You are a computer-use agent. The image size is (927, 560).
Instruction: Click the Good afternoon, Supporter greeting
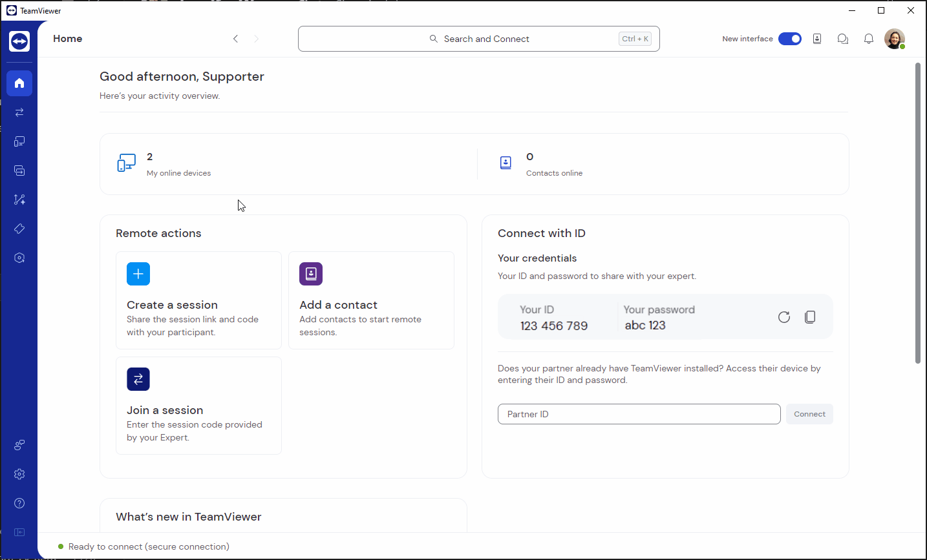pos(182,76)
